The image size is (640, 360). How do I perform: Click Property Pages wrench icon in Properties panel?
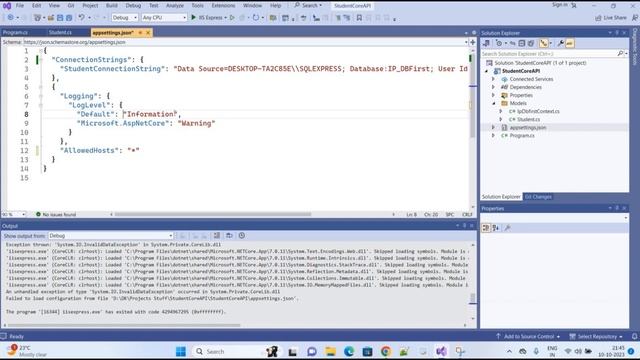point(507,228)
